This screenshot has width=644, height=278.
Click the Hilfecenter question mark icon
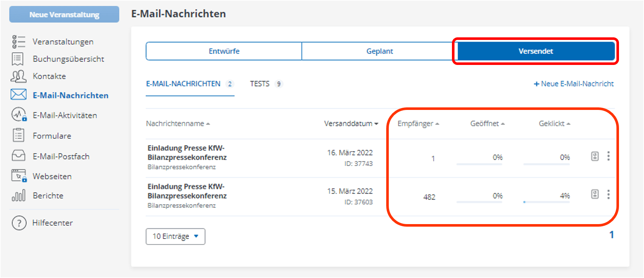tap(19, 223)
